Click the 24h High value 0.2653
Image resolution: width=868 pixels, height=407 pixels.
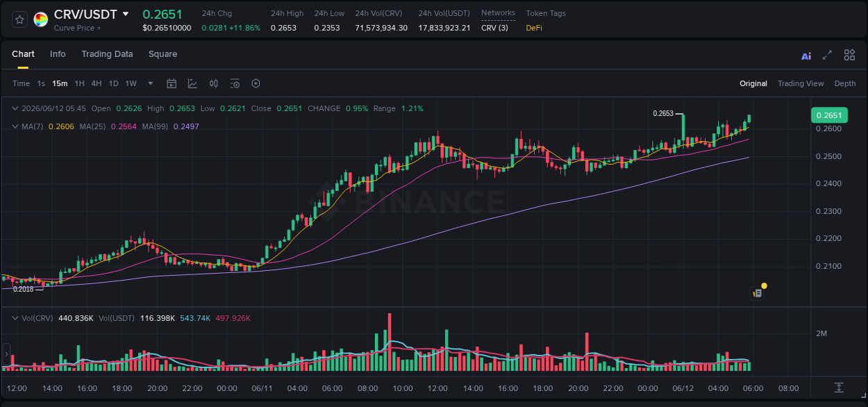283,28
